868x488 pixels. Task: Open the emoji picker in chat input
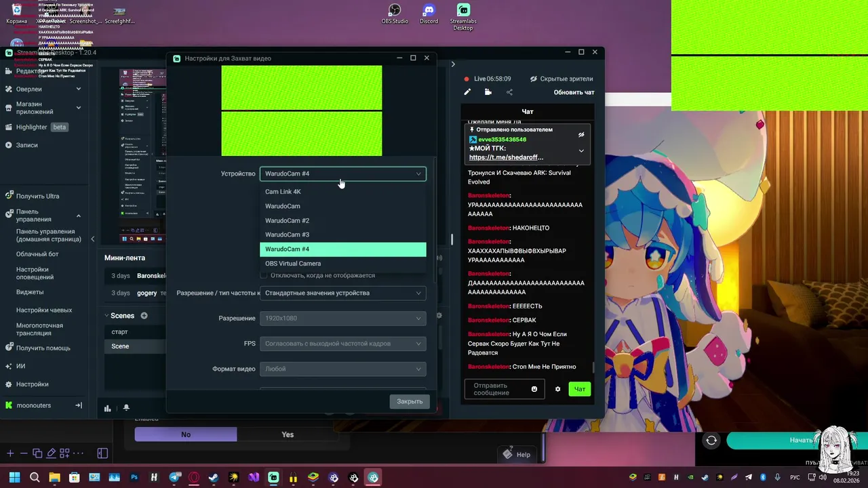(x=534, y=389)
